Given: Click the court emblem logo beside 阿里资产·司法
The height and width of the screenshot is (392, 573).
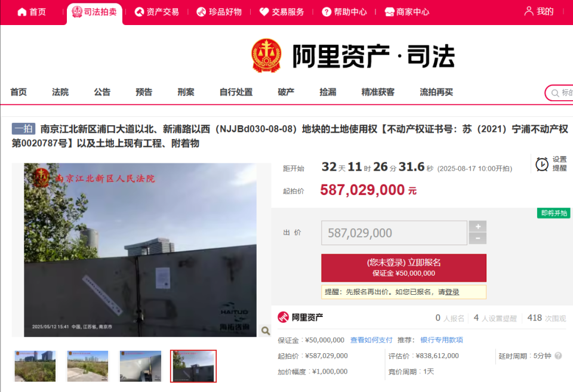Looking at the screenshot, I should (266, 55).
